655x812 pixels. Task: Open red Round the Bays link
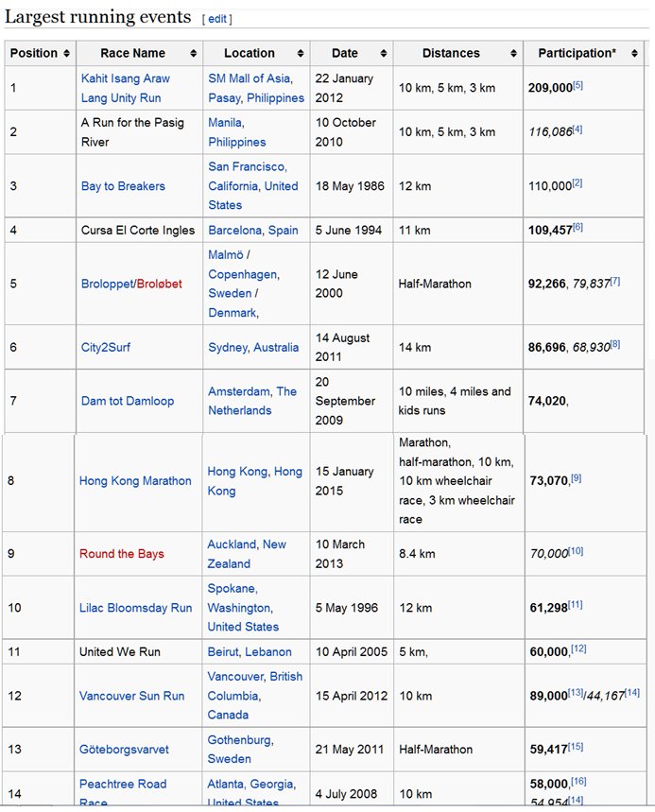coord(122,554)
